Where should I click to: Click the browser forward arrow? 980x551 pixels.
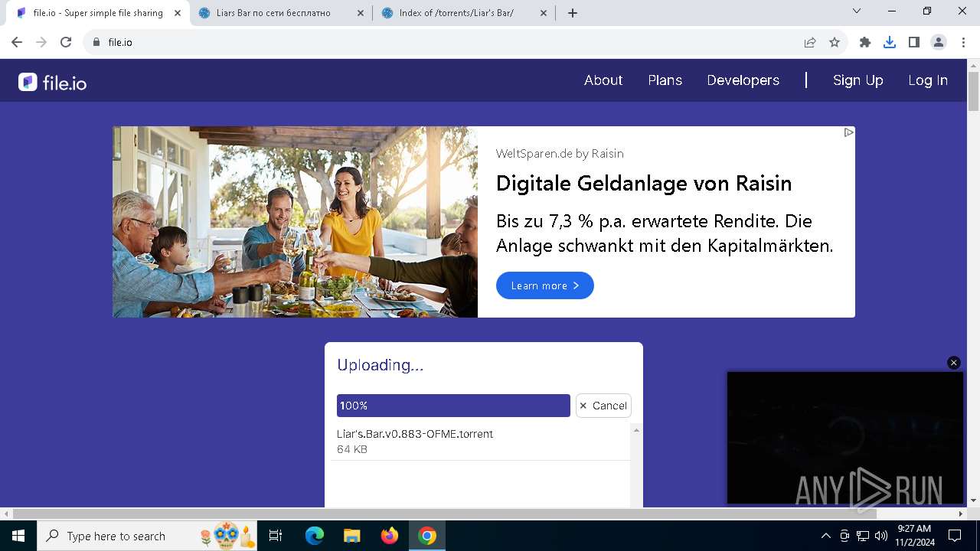click(41, 42)
